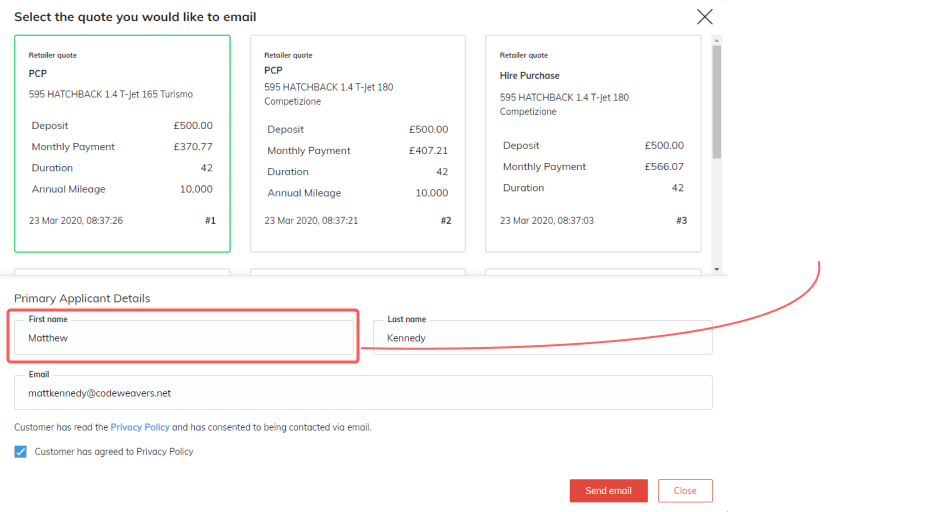This screenshot has width=936, height=512.
Task: Click the Last name input field
Action: (543, 338)
